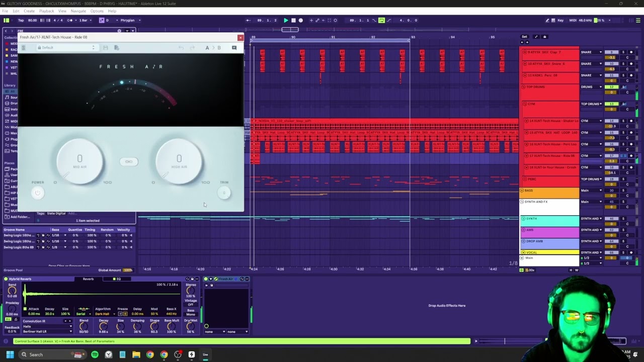Toggle the arrangement lock icon
Image resolution: width=644 pixels, height=362 pixels.
click(544, 37)
